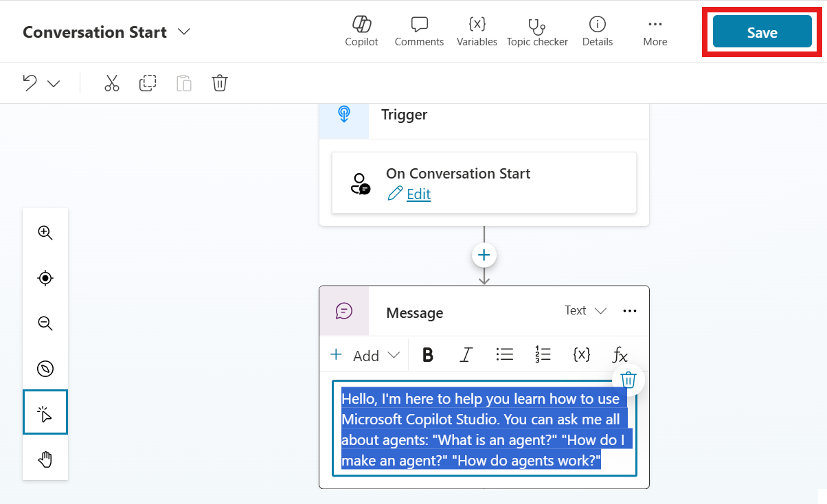Toggle bold formatting

[428, 355]
